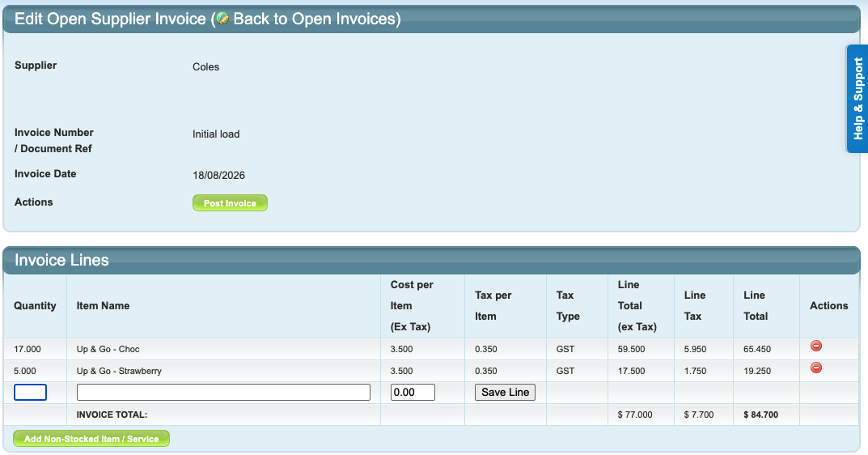Click cost per item 3.500 in Choc row
The image size is (868, 455).
pos(401,349)
